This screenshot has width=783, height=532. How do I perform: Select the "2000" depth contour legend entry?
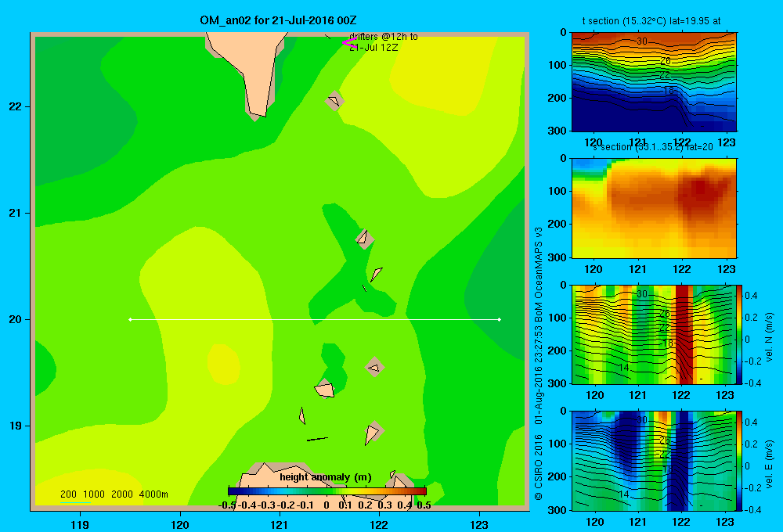pyautogui.click(x=122, y=494)
